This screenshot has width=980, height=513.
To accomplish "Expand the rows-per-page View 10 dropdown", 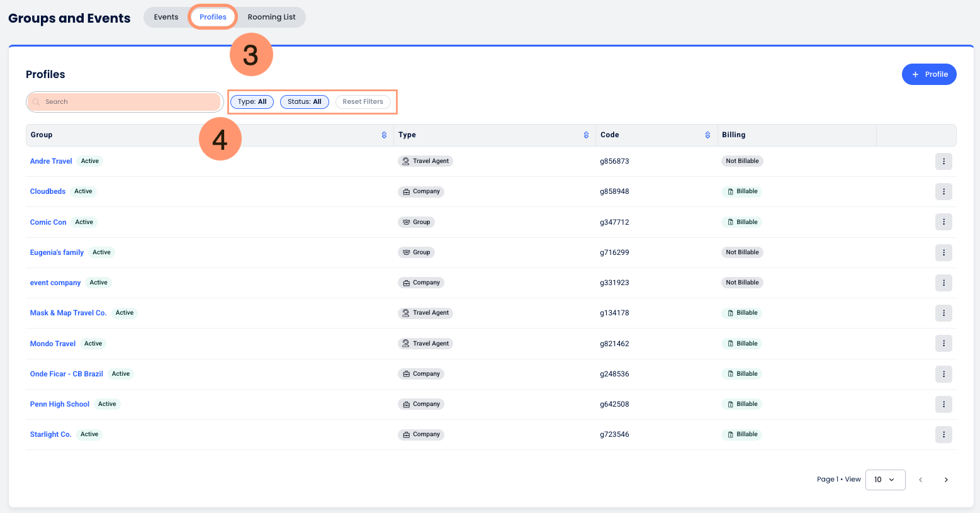I will 885,480.
